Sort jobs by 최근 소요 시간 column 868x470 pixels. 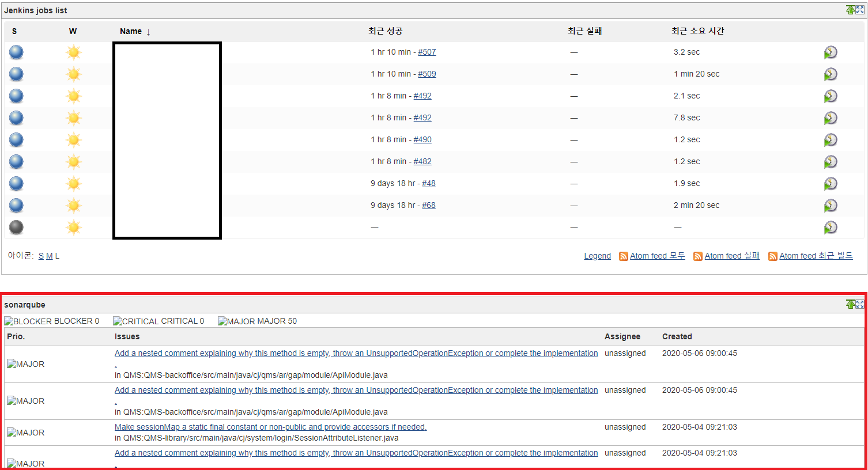(x=697, y=31)
